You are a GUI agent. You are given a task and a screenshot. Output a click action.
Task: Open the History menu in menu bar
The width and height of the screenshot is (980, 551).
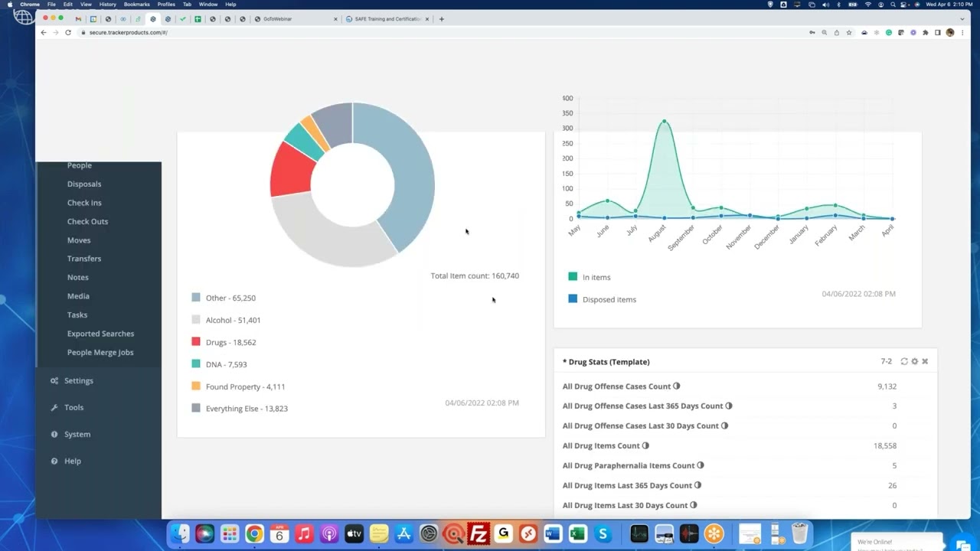click(x=107, y=4)
